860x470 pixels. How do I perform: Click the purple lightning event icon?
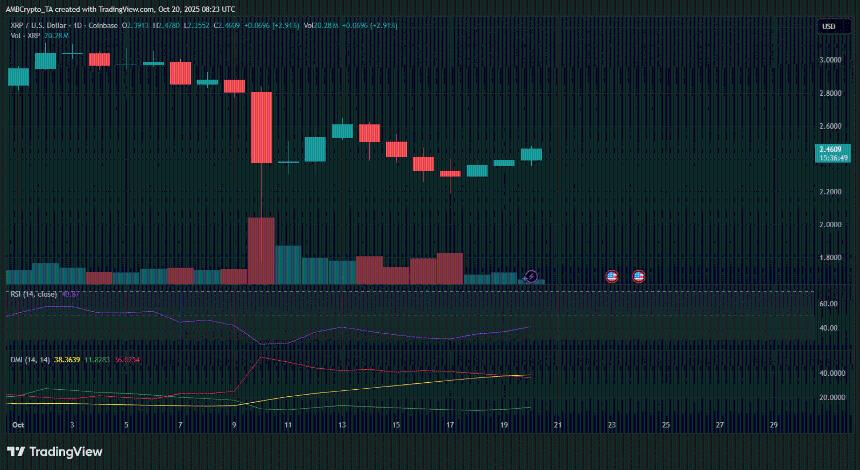coord(531,276)
